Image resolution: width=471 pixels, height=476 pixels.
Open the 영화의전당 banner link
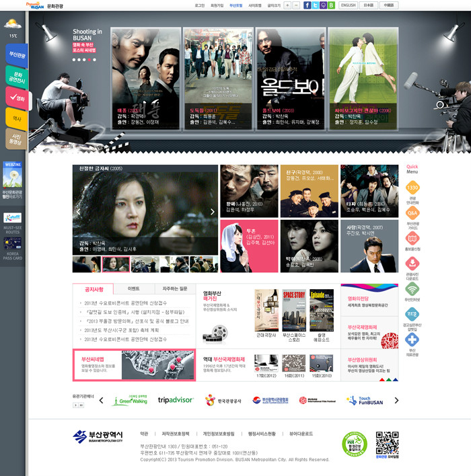(x=369, y=301)
